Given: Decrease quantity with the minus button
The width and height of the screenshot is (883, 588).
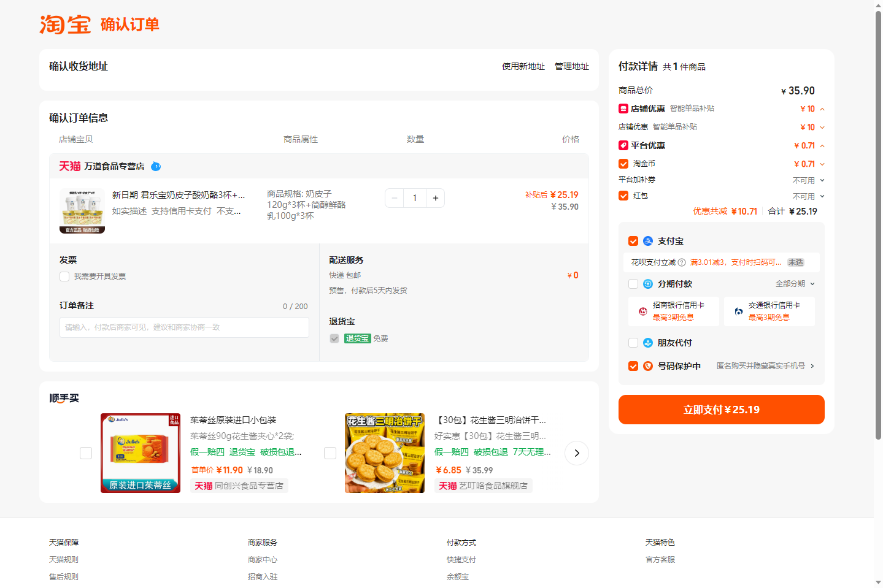Looking at the screenshot, I should click(x=395, y=198).
